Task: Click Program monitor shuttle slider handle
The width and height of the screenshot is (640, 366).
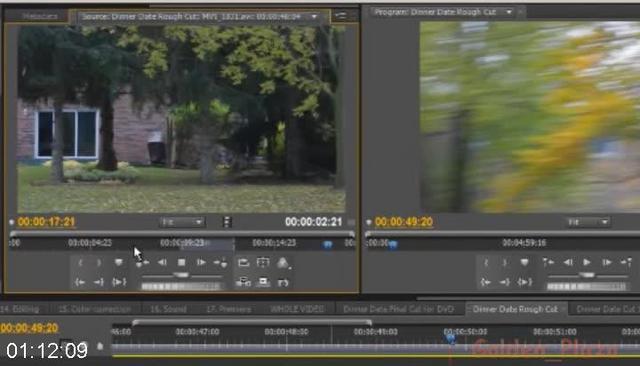Action: (587, 275)
